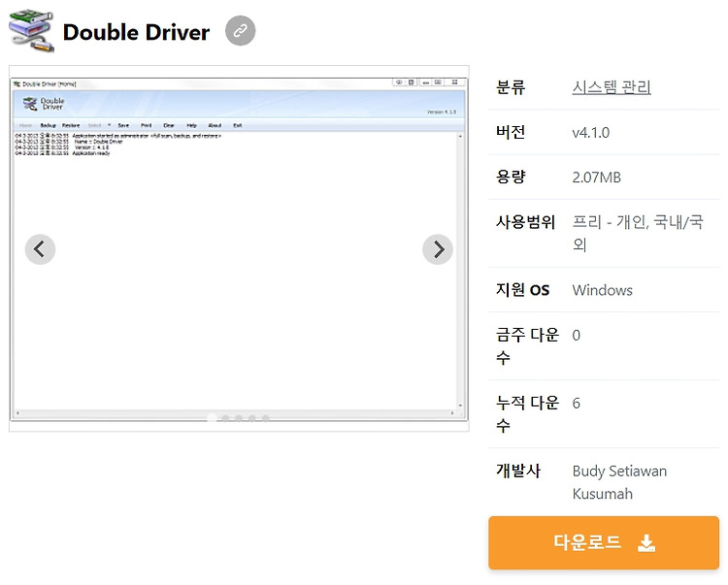Click the license text 프리 - 개인, 국내/국외
Image resolution: width=728 pixels, height=585 pixels.
click(638, 234)
